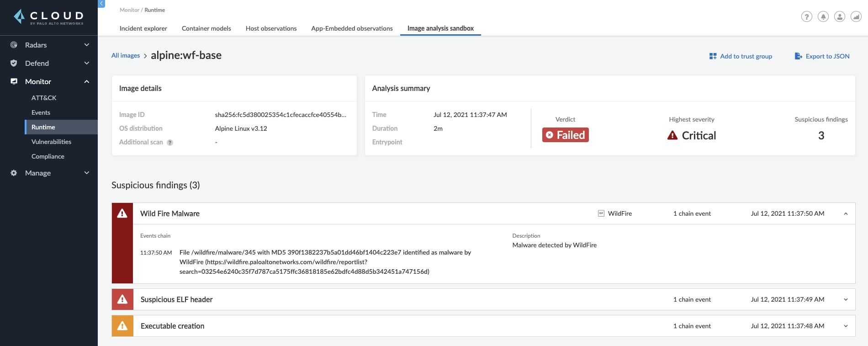Click the 11:37:49 AM finding timestamp

[x=788, y=299]
